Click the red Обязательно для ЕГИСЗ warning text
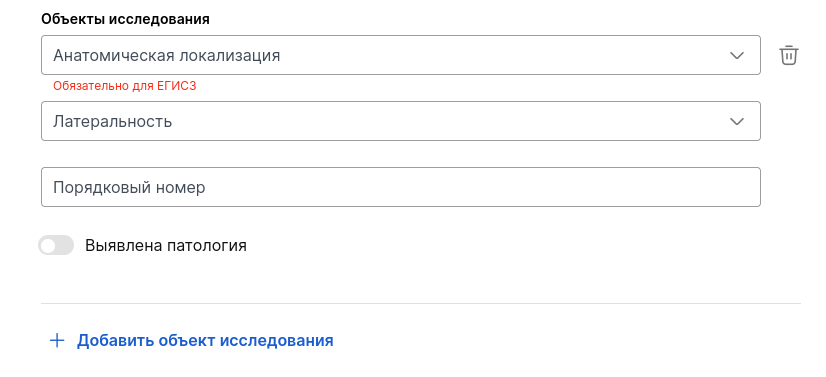The height and width of the screenshot is (377, 826). pos(125,86)
